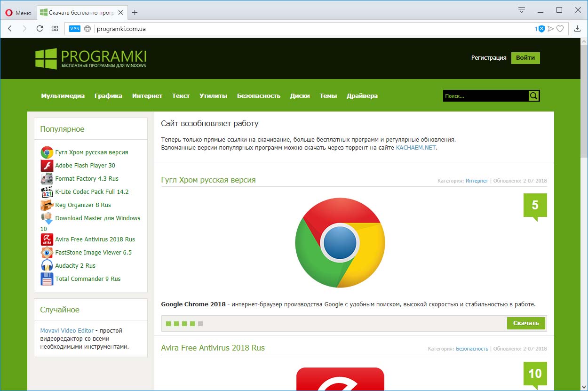Click the green 5 comments badge
The image size is (588, 391).
click(x=535, y=207)
